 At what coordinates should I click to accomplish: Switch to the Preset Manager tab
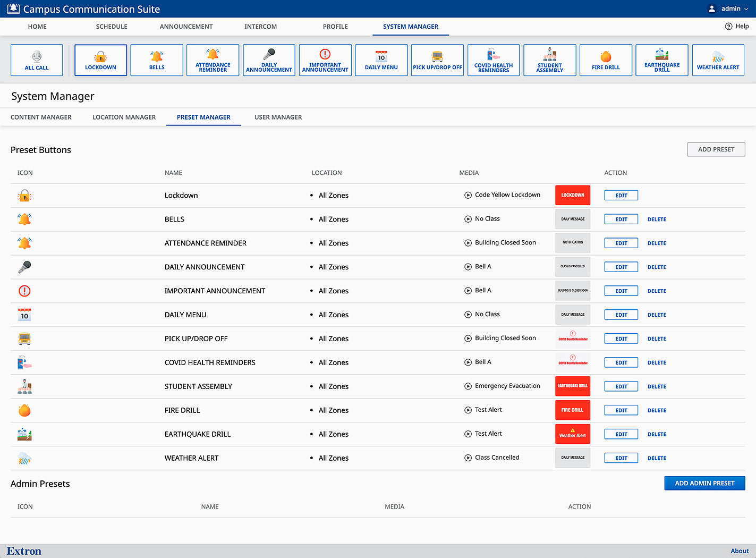coord(203,117)
